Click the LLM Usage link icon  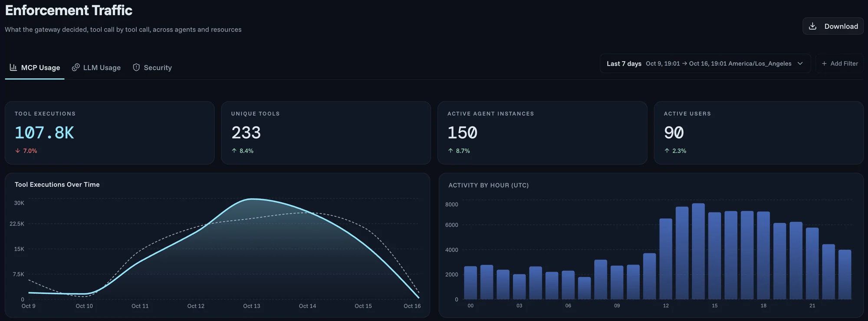coord(76,67)
